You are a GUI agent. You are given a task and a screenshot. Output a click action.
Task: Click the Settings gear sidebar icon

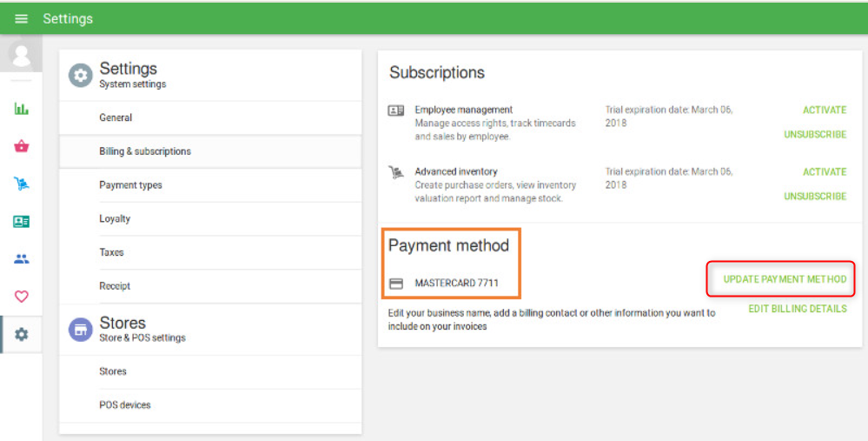pyautogui.click(x=21, y=334)
